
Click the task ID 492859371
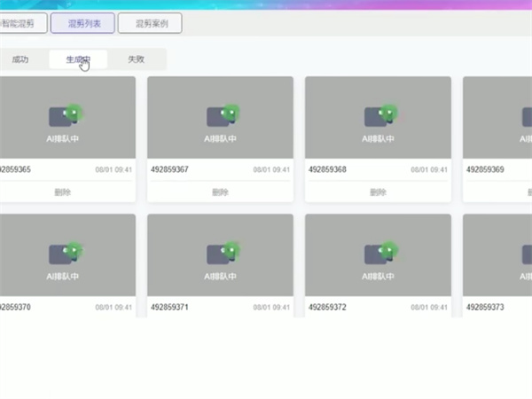169,307
